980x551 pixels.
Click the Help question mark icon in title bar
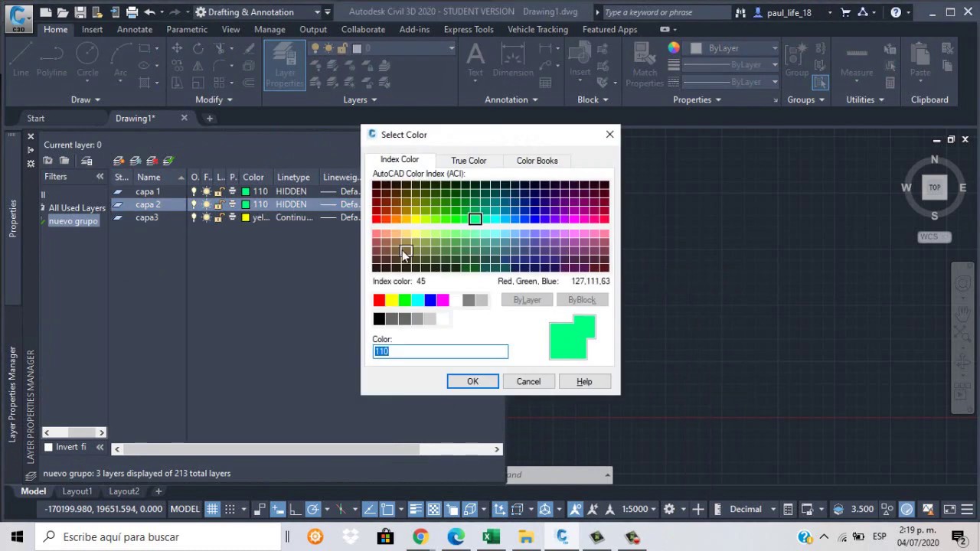tap(896, 12)
